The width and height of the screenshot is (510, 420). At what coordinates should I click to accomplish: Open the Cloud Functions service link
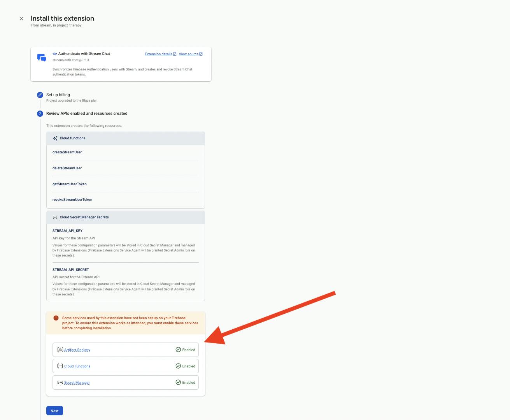pyautogui.click(x=77, y=366)
